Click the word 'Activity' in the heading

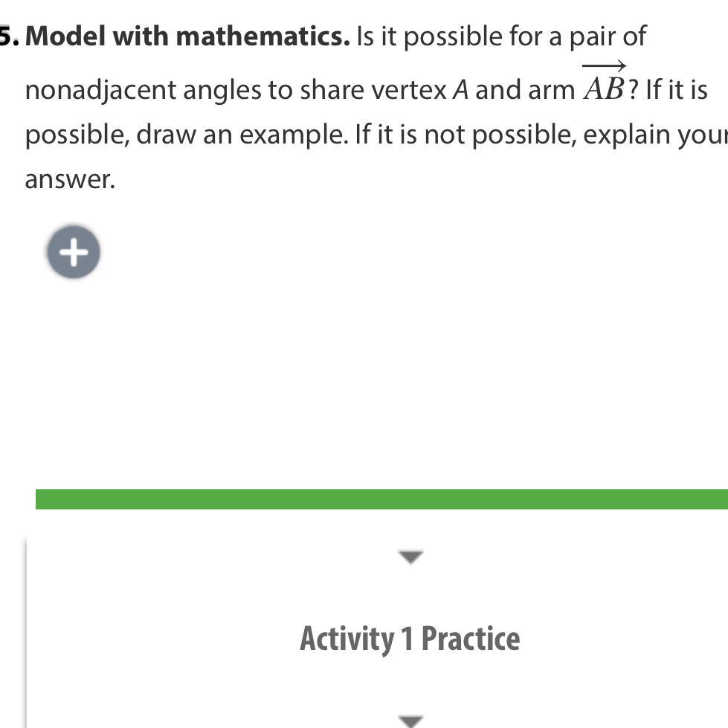pos(347,639)
